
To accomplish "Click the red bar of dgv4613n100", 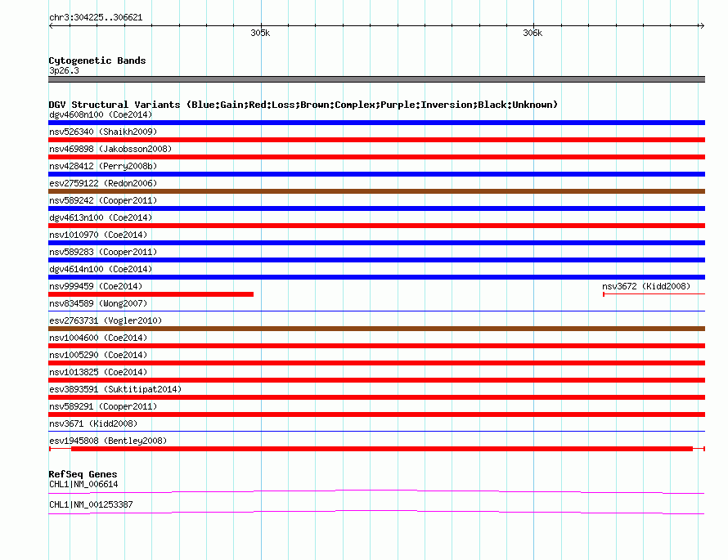I will pyautogui.click(x=376, y=226).
